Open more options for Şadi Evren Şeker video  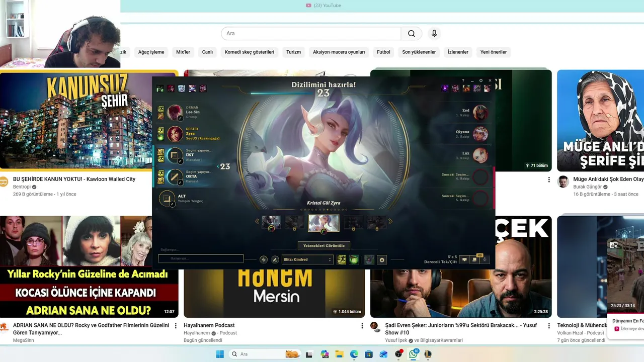[x=548, y=326]
